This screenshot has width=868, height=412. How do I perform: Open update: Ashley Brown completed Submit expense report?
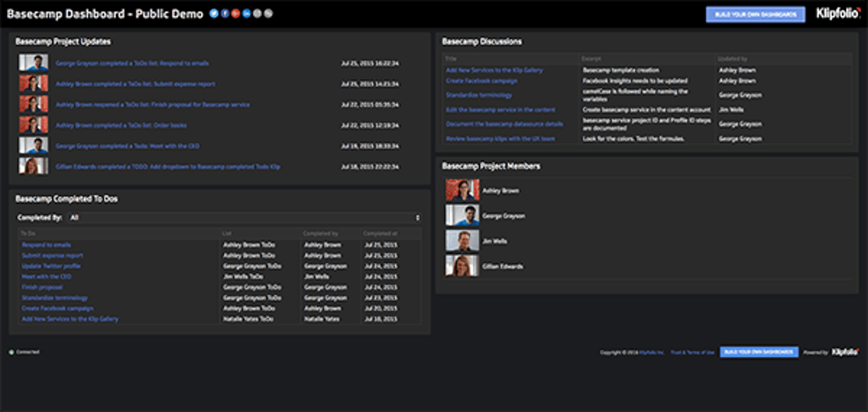click(x=135, y=84)
